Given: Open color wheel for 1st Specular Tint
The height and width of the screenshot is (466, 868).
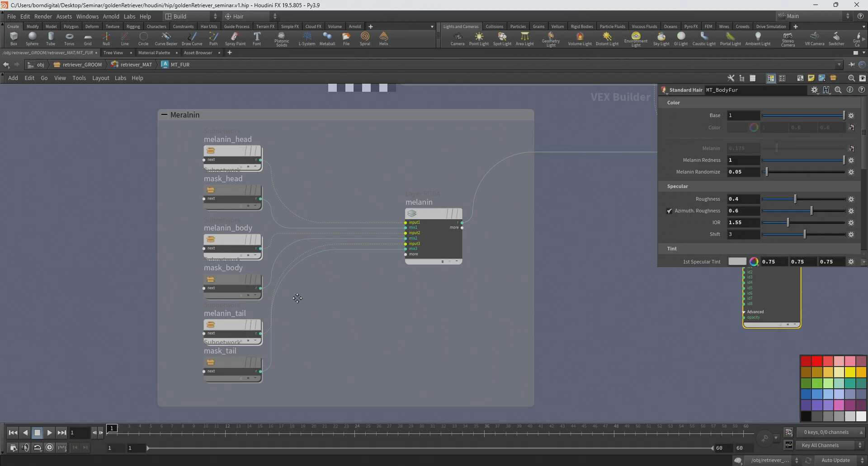Looking at the screenshot, I should coord(754,262).
